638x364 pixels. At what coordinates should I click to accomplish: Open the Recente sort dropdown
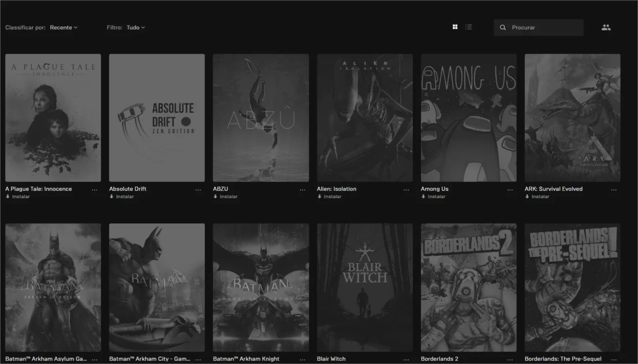pyautogui.click(x=64, y=27)
